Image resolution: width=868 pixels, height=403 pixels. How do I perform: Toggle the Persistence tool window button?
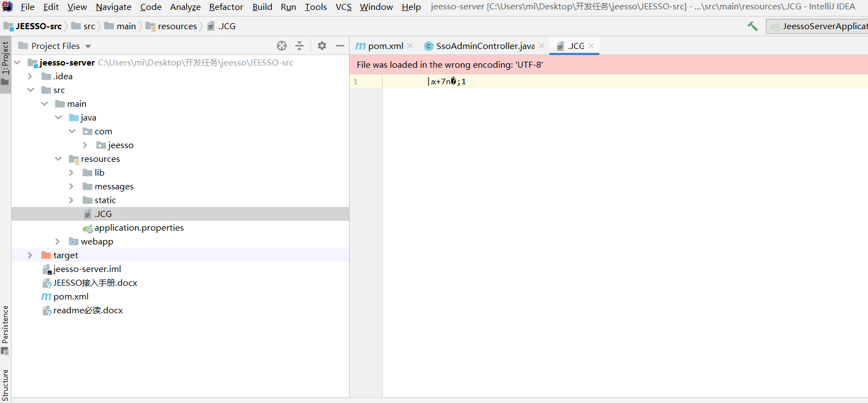click(x=6, y=330)
